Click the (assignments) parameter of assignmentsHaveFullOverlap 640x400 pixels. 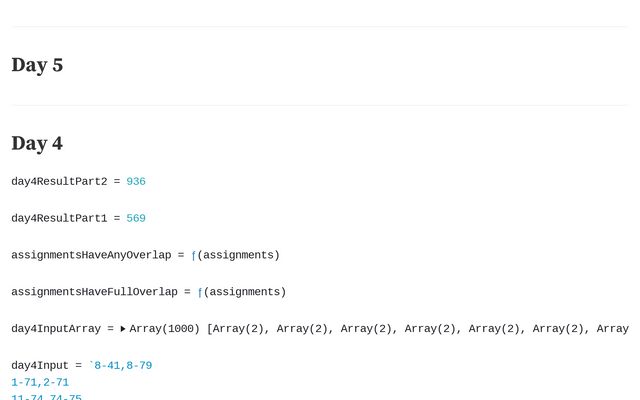(x=245, y=293)
